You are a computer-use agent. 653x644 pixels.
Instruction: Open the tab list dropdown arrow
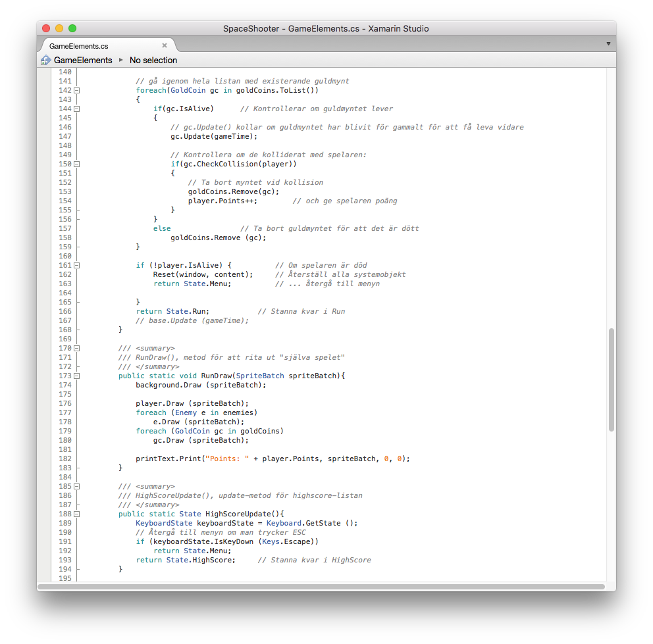coord(608,43)
